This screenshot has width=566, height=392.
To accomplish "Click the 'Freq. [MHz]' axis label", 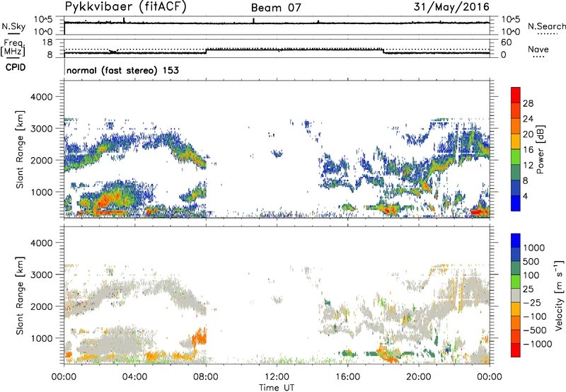I will coord(13,48).
